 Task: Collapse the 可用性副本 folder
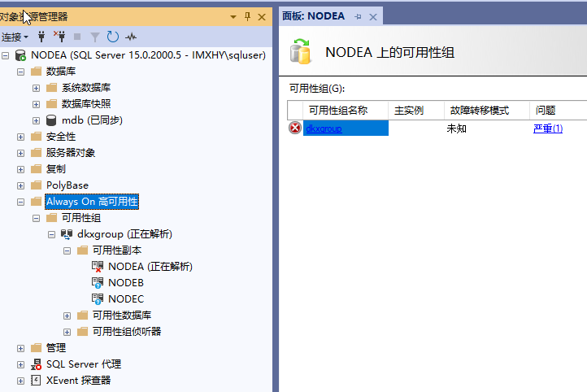(x=67, y=250)
